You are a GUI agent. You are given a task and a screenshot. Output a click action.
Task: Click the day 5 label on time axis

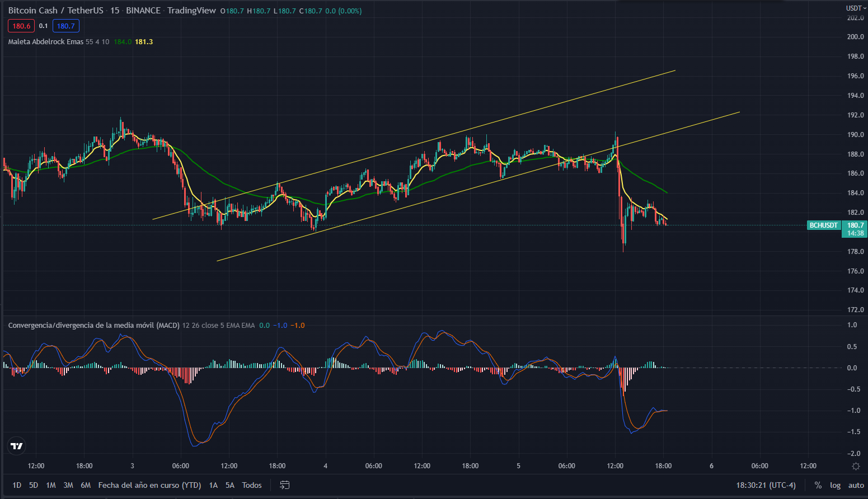pyautogui.click(x=519, y=466)
